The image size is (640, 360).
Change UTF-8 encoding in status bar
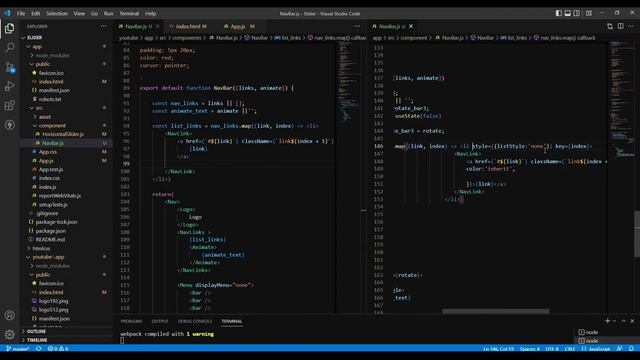[552, 349]
